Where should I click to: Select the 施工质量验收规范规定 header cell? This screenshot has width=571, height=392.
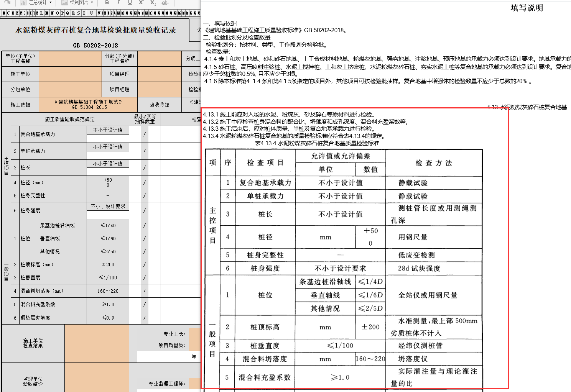pos(70,119)
